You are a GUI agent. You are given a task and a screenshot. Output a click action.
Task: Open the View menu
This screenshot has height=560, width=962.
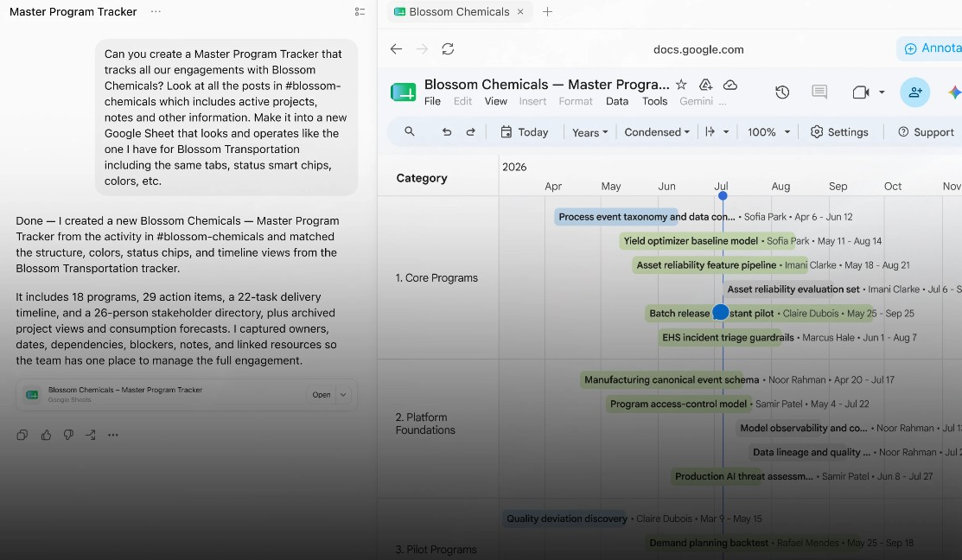496,101
